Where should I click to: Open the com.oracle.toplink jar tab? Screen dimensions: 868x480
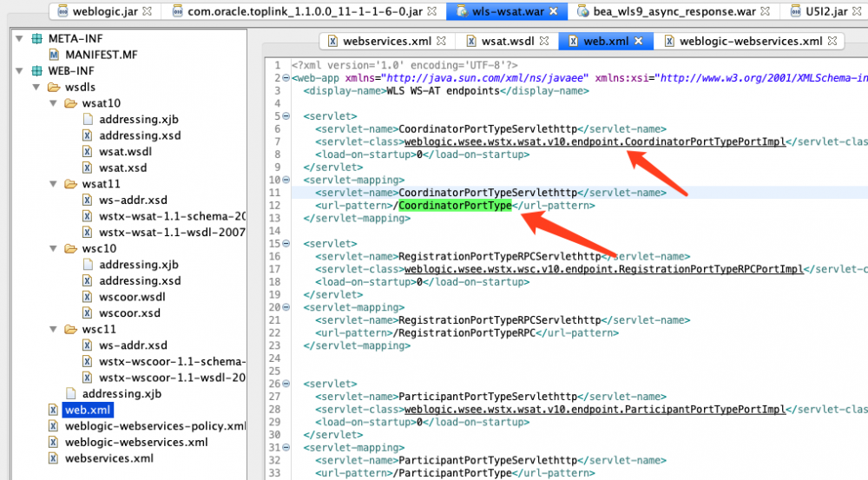click(305, 11)
